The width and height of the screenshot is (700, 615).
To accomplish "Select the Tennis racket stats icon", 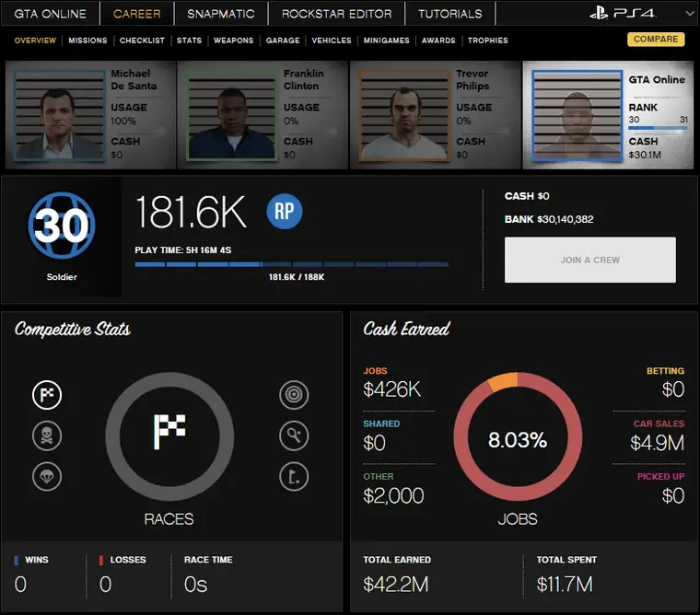I will pyautogui.click(x=294, y=435).
